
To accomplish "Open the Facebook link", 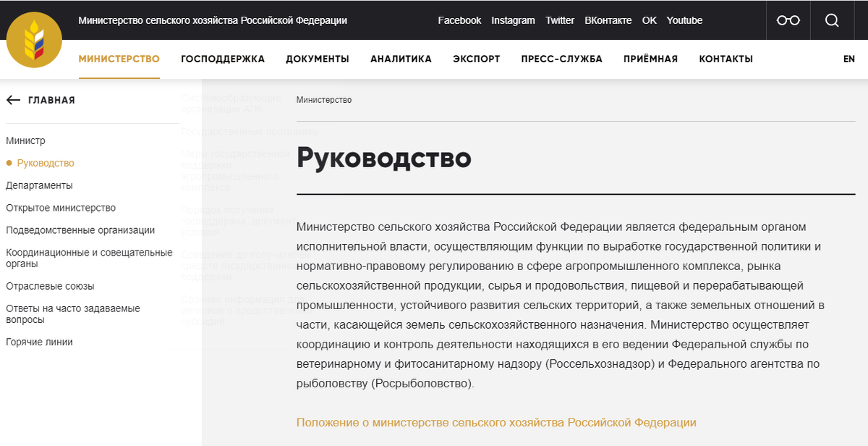I will pos(459,20).
